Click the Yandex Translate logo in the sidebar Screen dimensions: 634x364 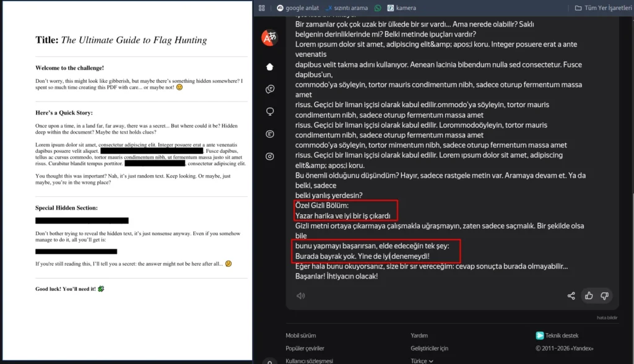[268, 37]
